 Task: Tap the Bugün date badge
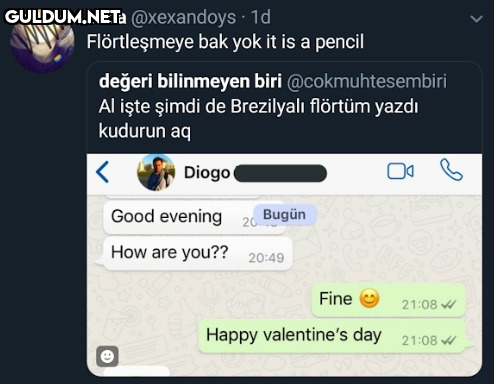[284, 215]
